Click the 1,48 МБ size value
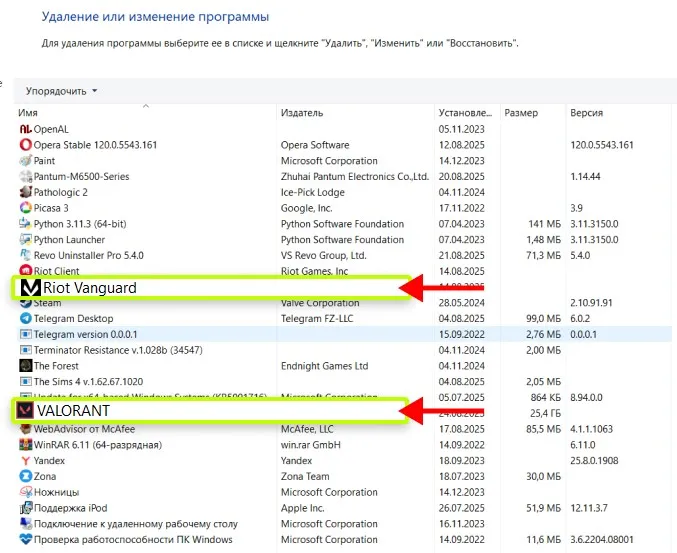This screenshot has height=553, width=677. point(543,240)
